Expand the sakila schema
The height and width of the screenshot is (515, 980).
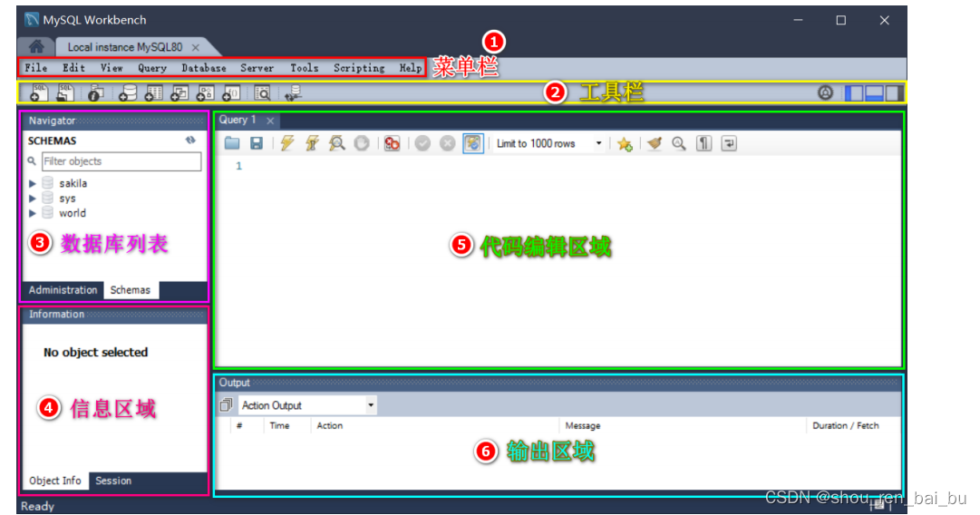click(33, 184)
